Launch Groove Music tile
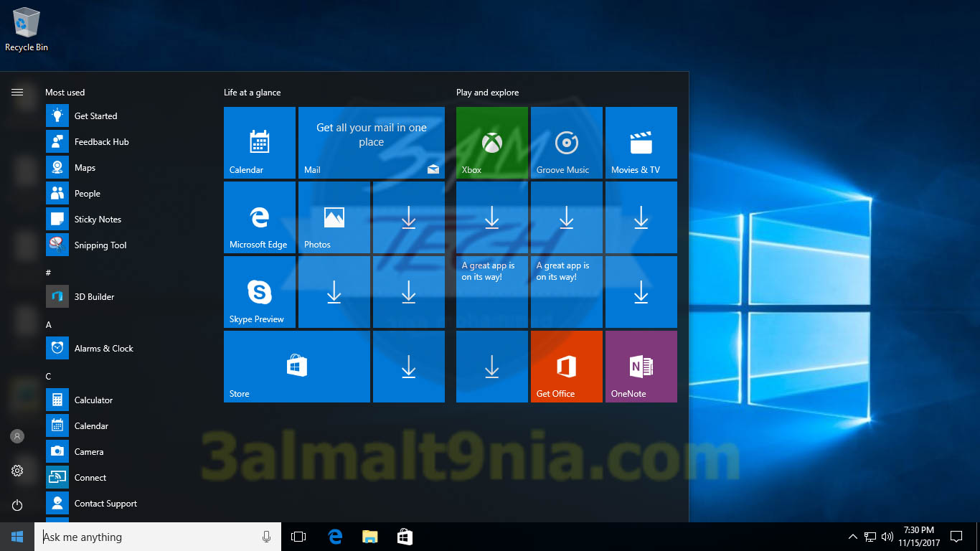980x551 pixels. click(x=567, y=143)
